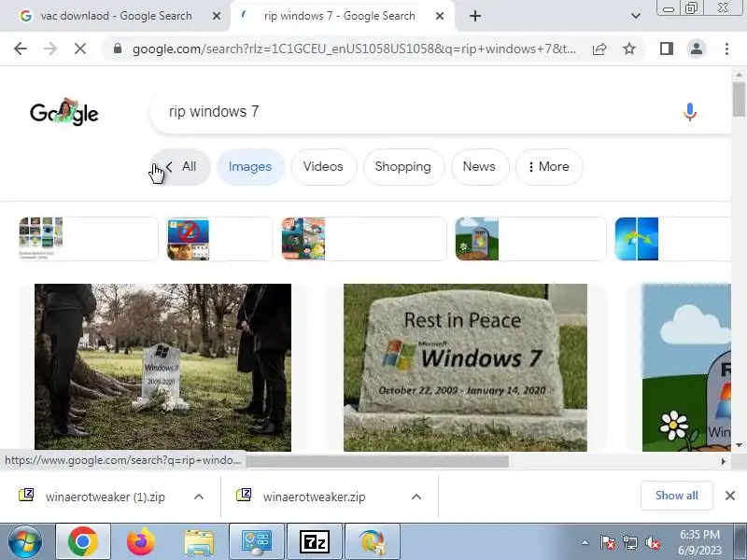Image resolution: width=747 pixels, height=560 pixels.
Task: Close the 'vac downlaod' tab
Action: 217,16
